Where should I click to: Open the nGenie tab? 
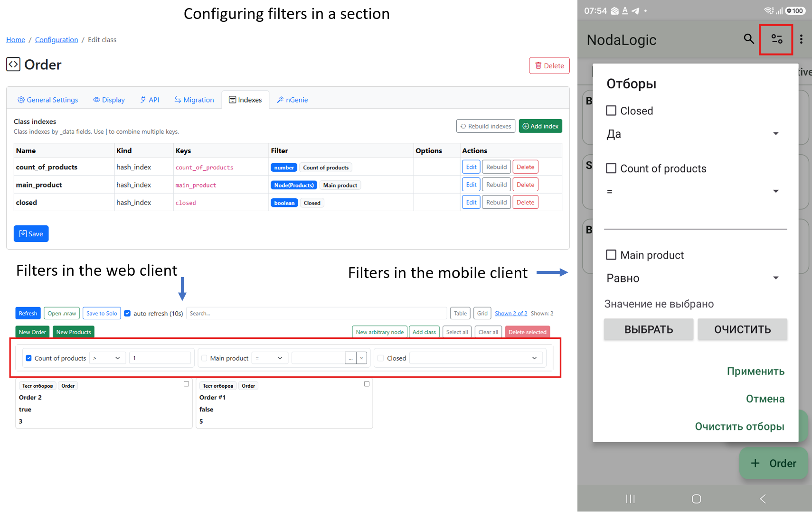293,100
